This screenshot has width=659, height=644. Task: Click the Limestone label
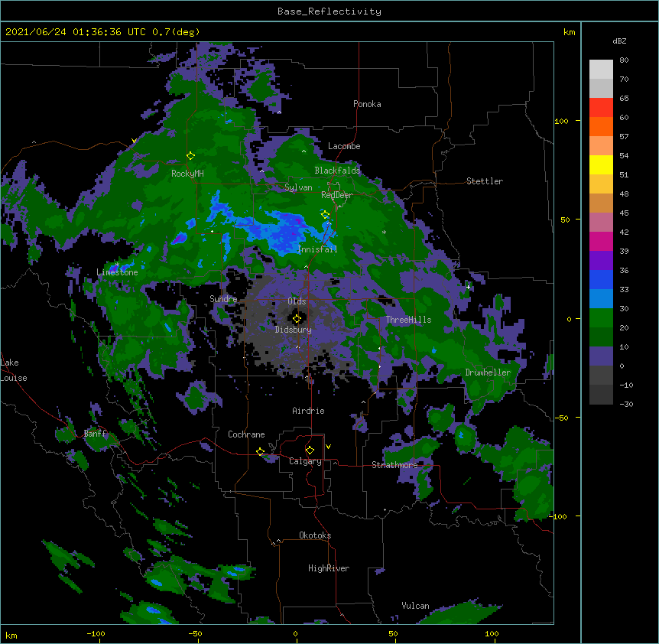(x=117, y=272)
